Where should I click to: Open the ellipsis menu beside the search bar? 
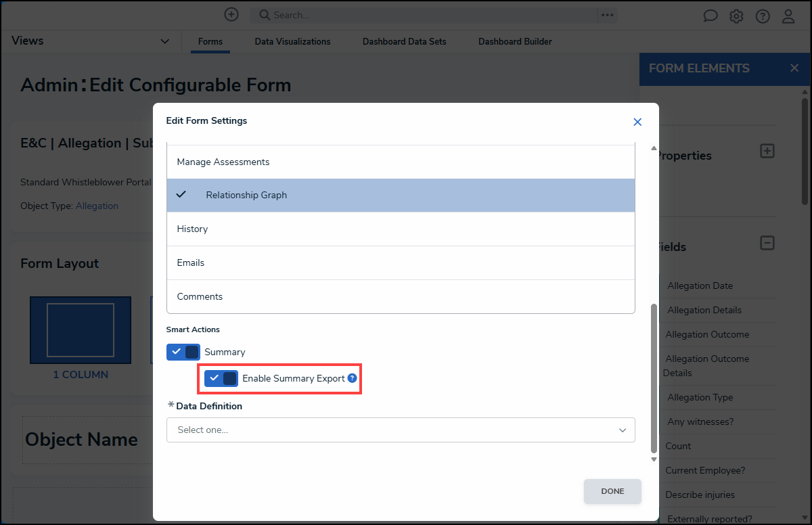coord(607,15)
